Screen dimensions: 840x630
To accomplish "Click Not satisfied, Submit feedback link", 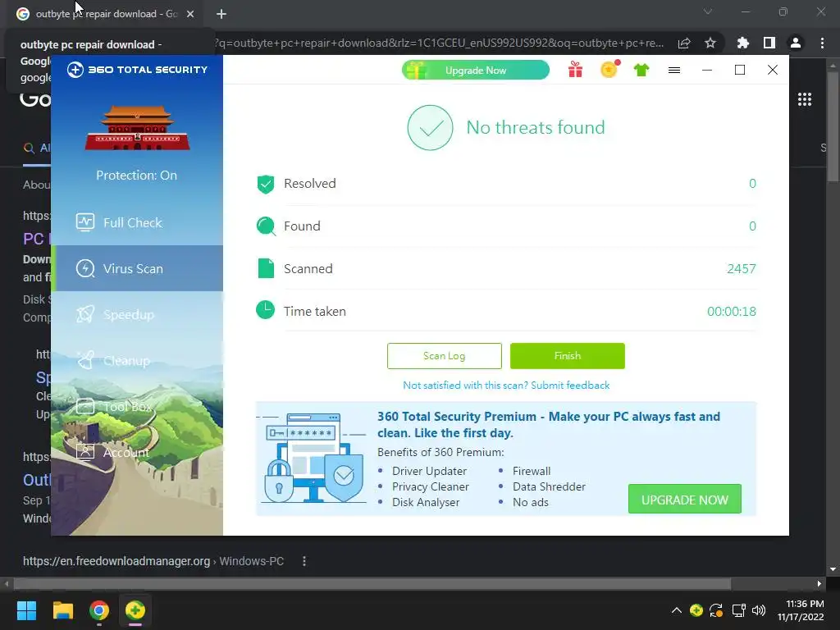I will click(506, 386).
